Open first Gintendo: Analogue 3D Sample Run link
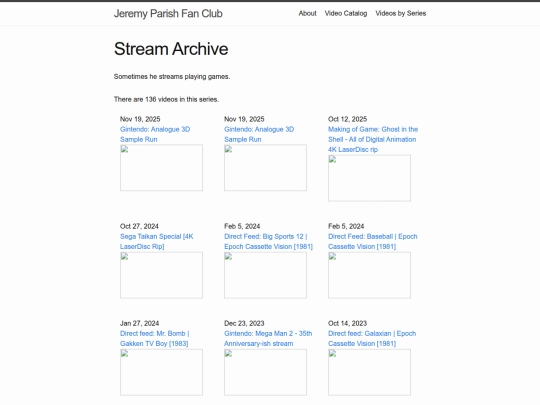 point(155,134)
